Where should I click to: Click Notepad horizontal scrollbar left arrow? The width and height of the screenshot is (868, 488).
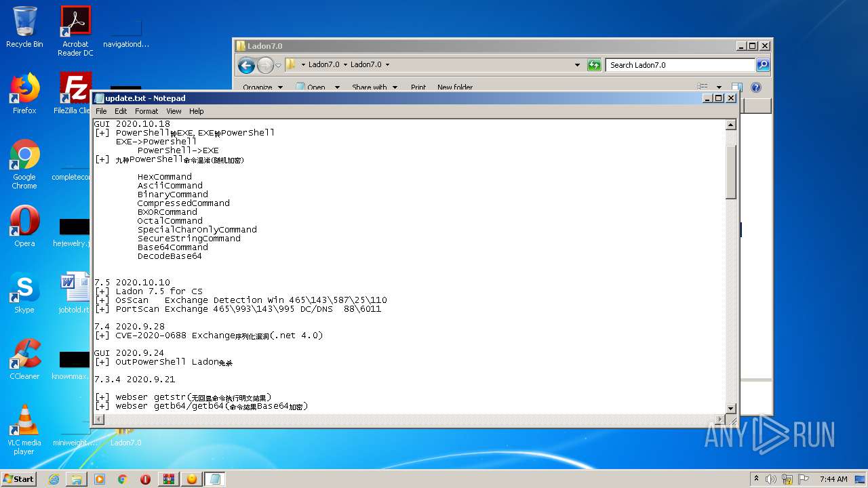click(98, 419)
